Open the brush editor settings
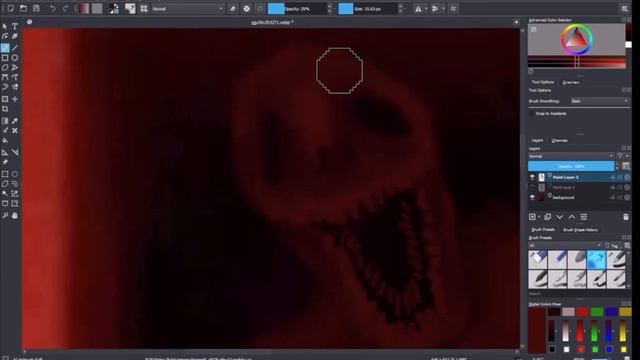This screenshot has width=640, height=360. point(130,9)
